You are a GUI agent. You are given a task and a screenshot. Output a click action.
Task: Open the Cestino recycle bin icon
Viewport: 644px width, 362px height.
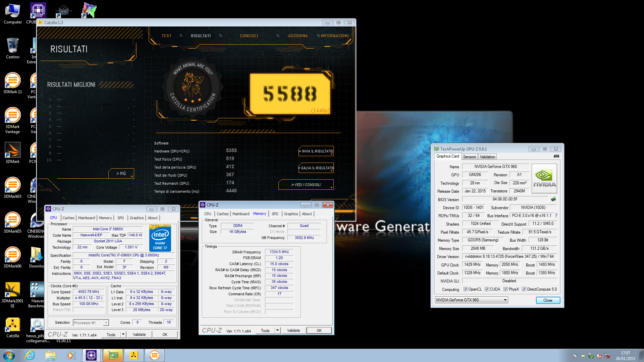click(x=12, y=49)
